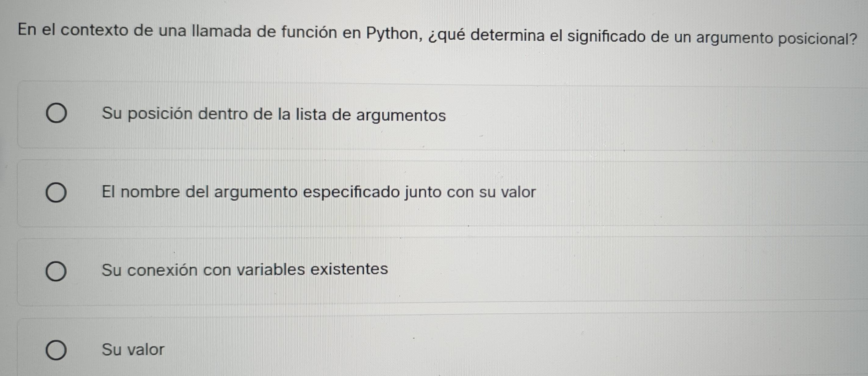The height and width of the screenshot is (376, 868).
Task: Click blank space in the third answer card
Action: pos(607,272)
